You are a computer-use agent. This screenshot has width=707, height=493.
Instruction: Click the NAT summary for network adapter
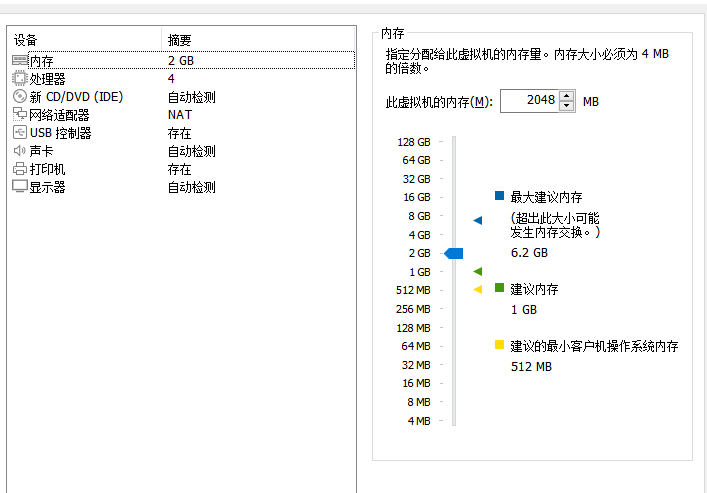[180, 115]
